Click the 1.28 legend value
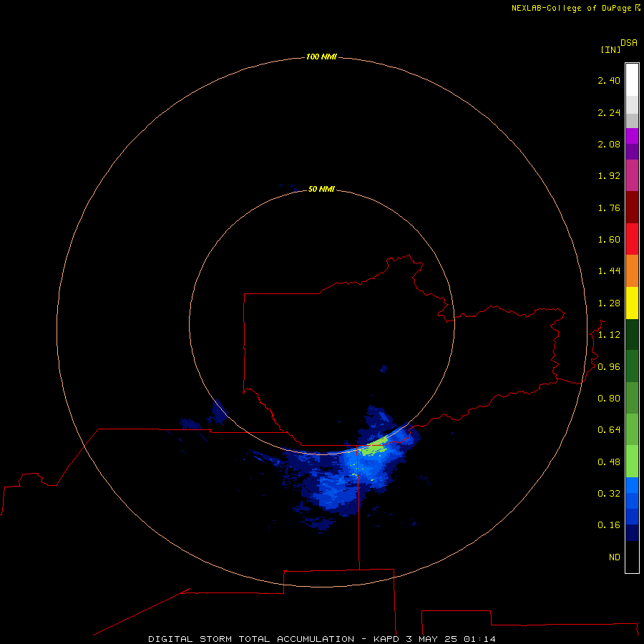Image resolution: width=644 pixels, height=644 pixels. click(x=609, y=303)
